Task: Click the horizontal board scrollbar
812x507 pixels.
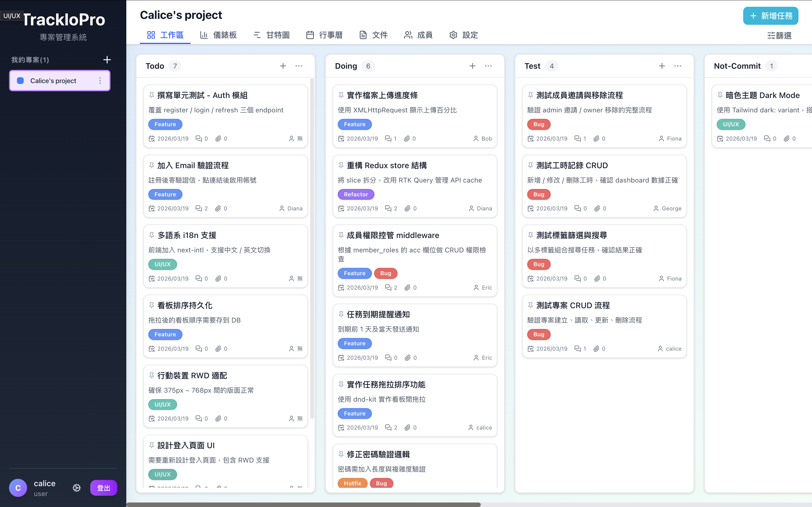Action: click(303, 504)
